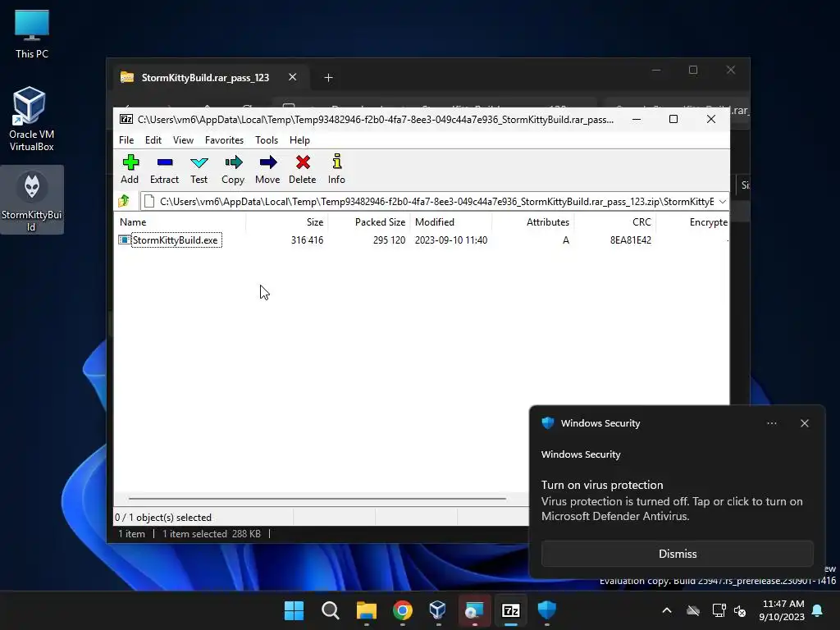Dismiss the Windows Security notification
Viewport: 840px width, 630px height.
pos(677,554)
